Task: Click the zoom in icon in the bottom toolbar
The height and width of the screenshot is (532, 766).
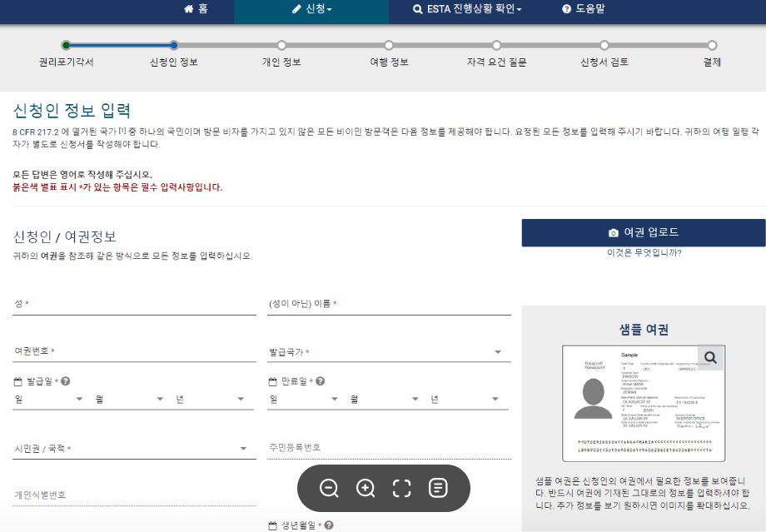Action: (365, 489)
